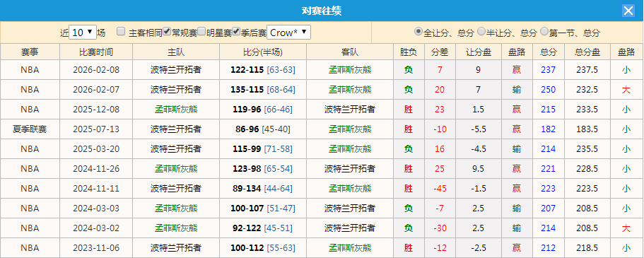Viewport: 644px width, 258px height.
Task: Click total line 183.5
Action: pos(587,129)
